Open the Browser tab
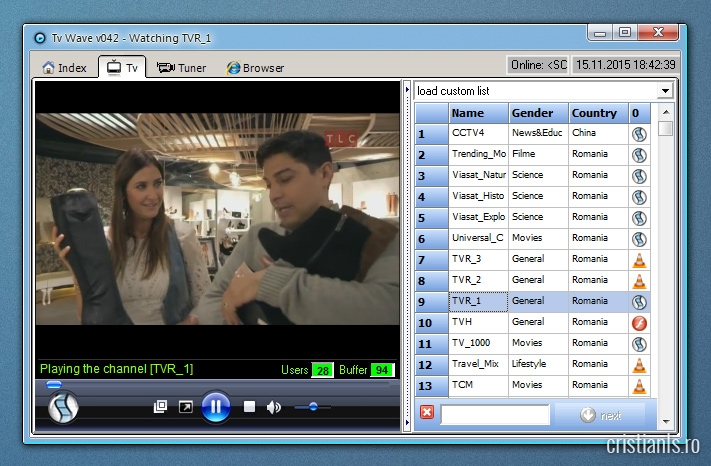711x466 pixels. 255,68
